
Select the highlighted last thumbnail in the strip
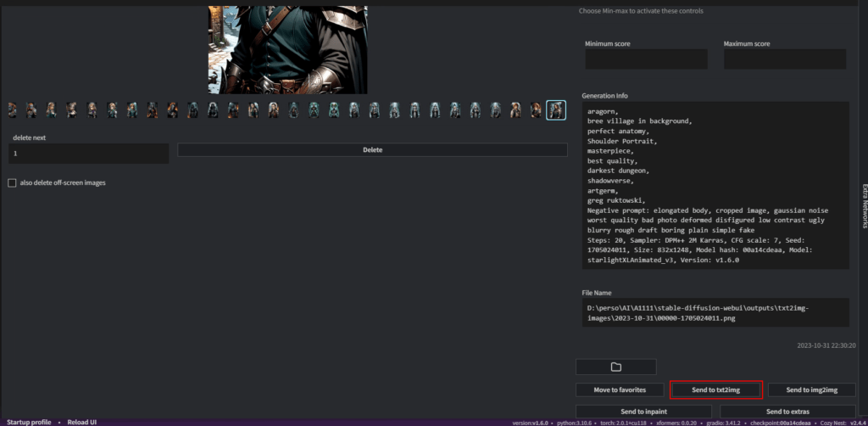coord(556,109)
